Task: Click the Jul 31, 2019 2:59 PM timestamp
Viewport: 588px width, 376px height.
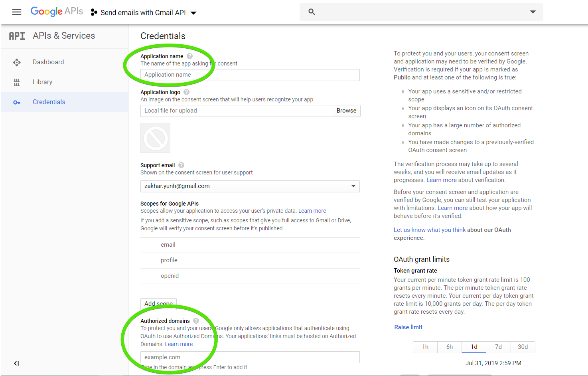Action: (493, 363)
